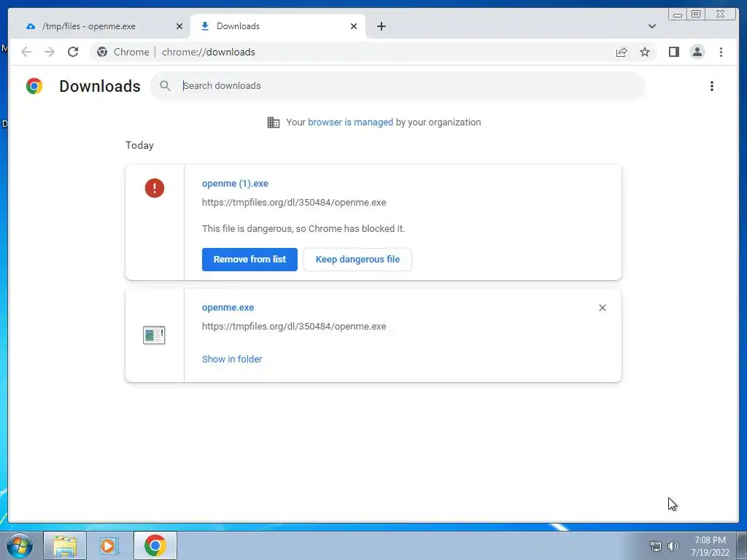Open the Downloads page three-dot actions menu
The image size is (747, 560).
click(712, 86)
